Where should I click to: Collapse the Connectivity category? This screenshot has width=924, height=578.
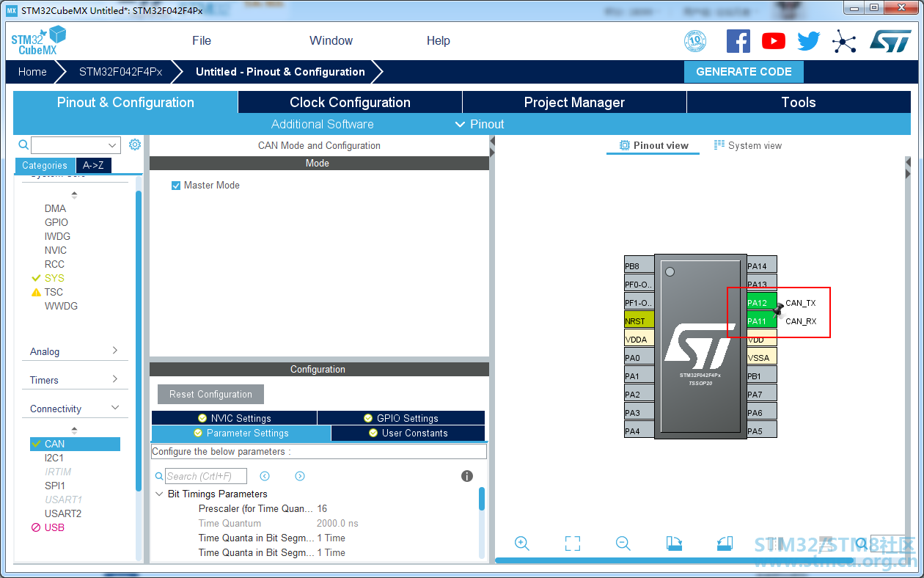tap(74, 409)
